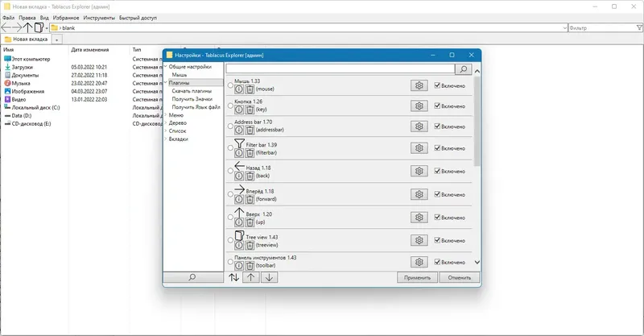Delete the Tree view plugin
The image size is (644, 336).
250,245
